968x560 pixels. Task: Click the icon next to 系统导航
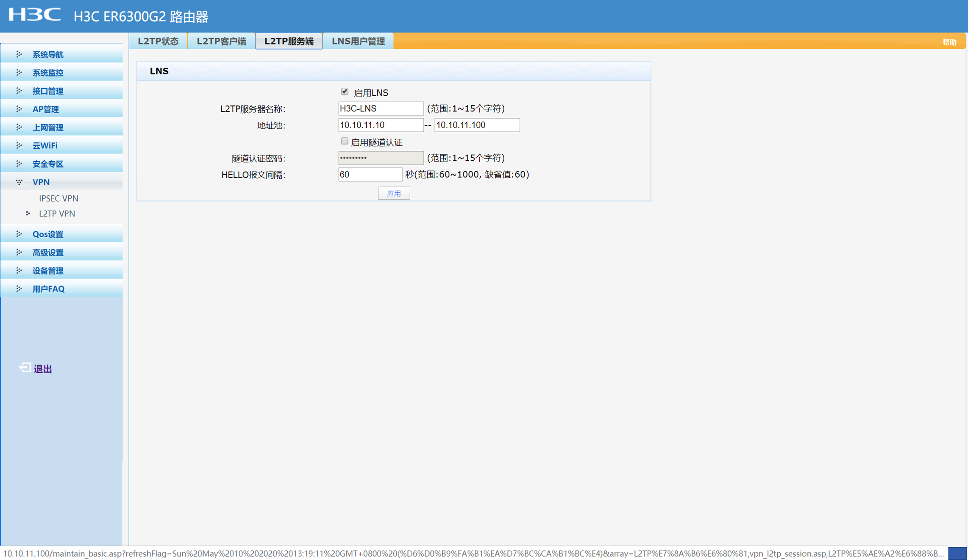[19, 54]
